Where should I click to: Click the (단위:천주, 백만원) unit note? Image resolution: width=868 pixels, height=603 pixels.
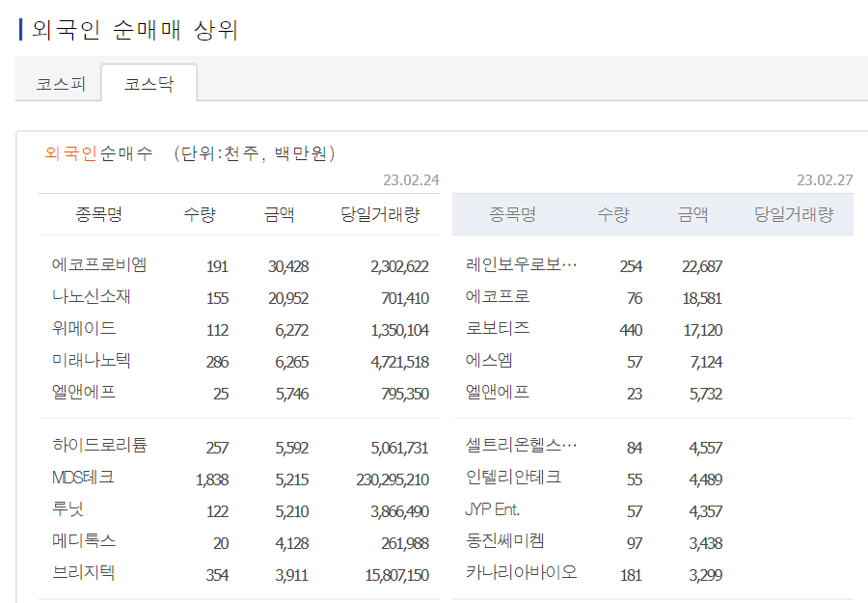tap(255, 152)
